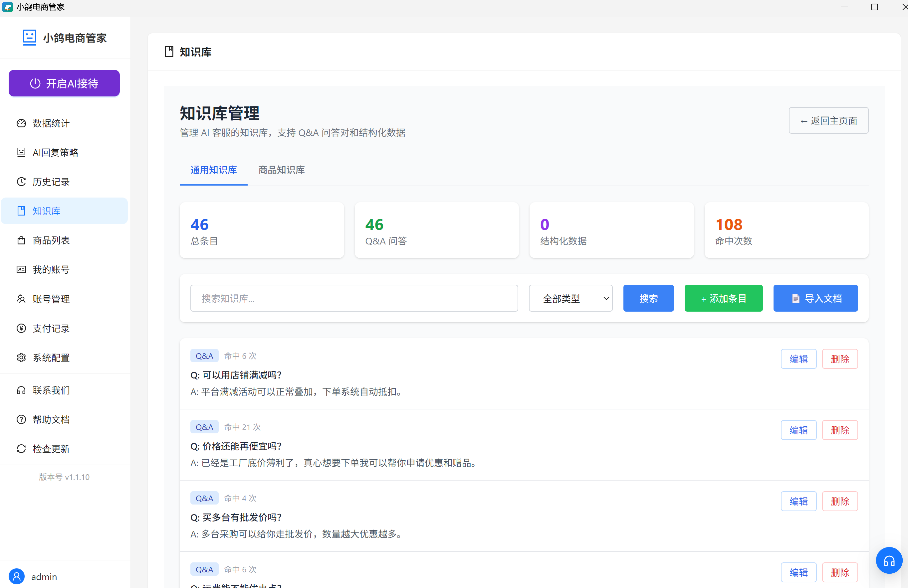The height and width of the screenshot is (588, 908).
Task: Click the 我的账号 card icon
Action: (x=21, y=270)
